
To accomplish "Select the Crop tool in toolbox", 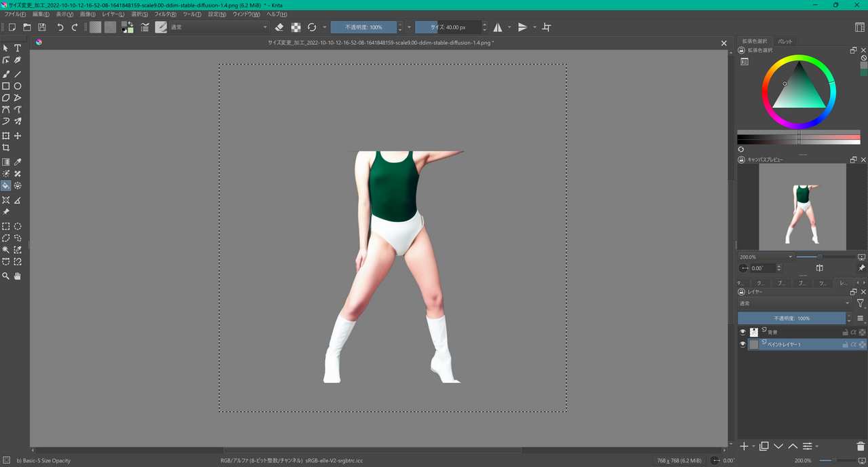I will (x=5, y=147).
